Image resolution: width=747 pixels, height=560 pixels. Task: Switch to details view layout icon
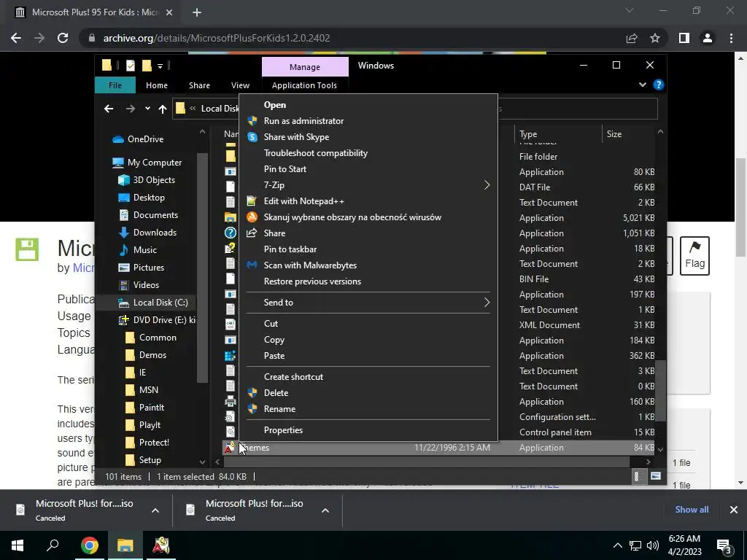636,476
